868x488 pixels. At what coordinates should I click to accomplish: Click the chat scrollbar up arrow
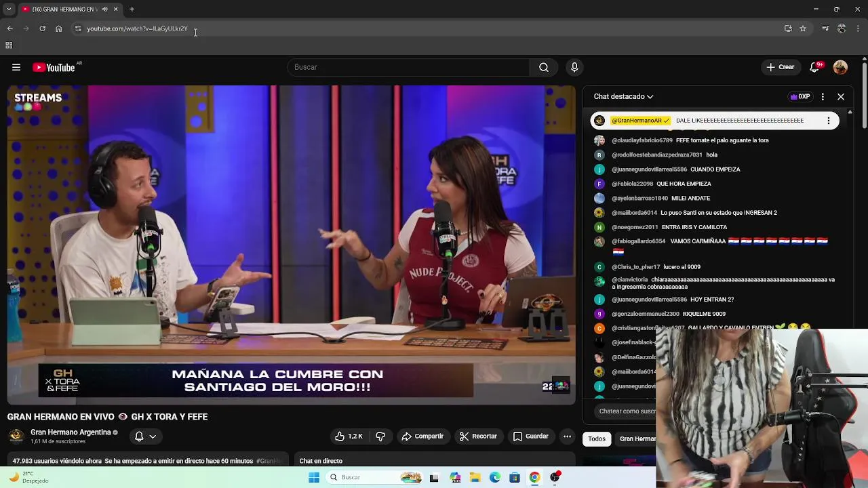850,113
